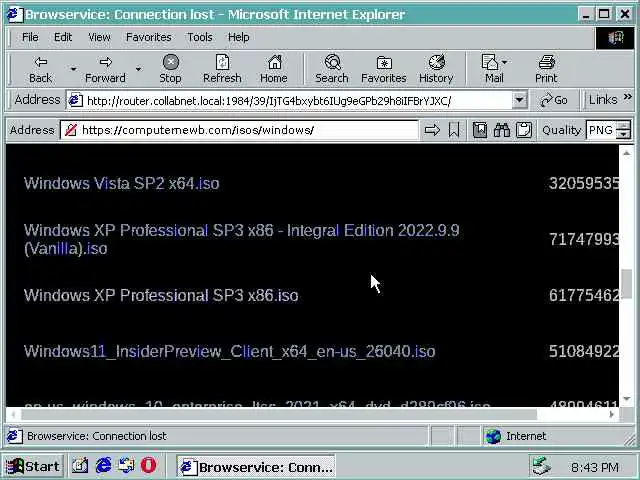Click the Browservice find binoculars icon
The height and width of the screenshot is (480, 640).
(502, 130)
